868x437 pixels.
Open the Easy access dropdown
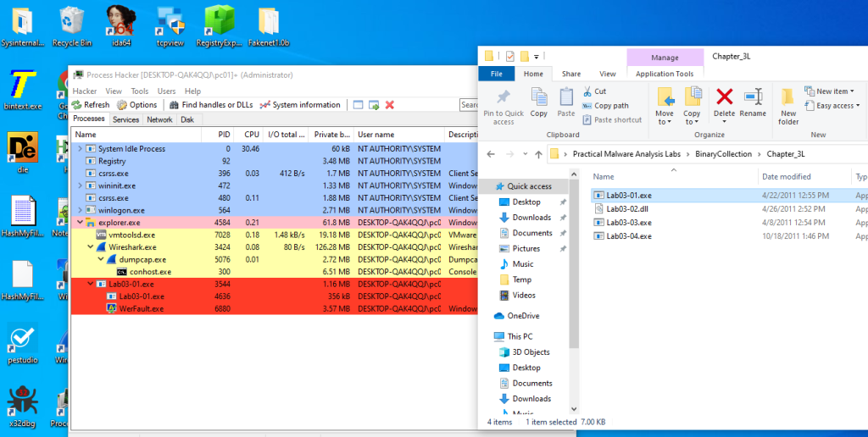click(x=832, y=106)
